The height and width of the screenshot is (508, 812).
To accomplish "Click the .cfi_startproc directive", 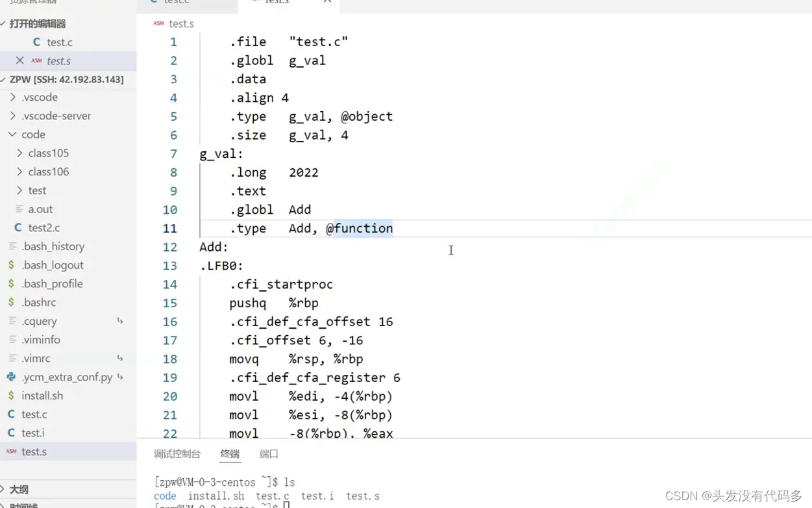I will click(x=281, y=285).
